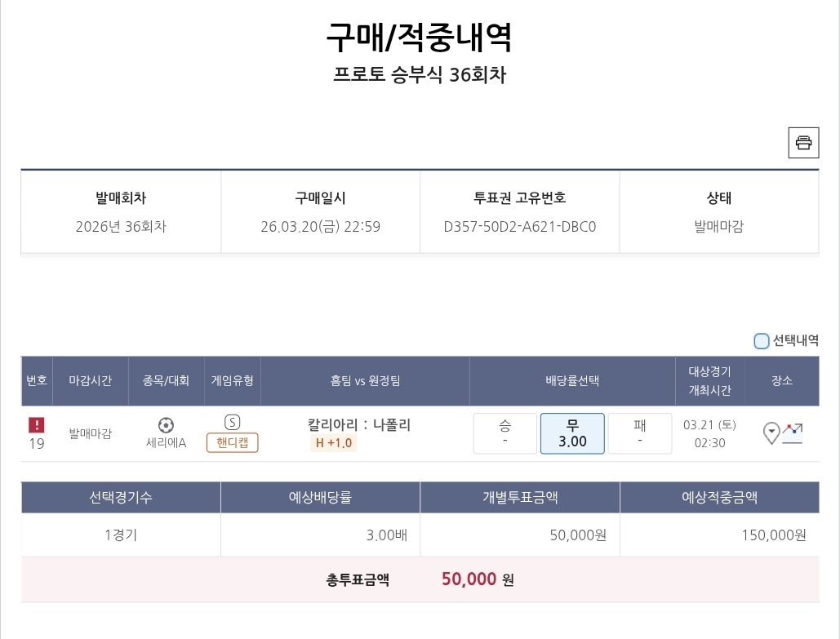This screenshot has height=639, width=840.
Task: Click the soccer ball sport icon
Action: [x=166, y=425]
